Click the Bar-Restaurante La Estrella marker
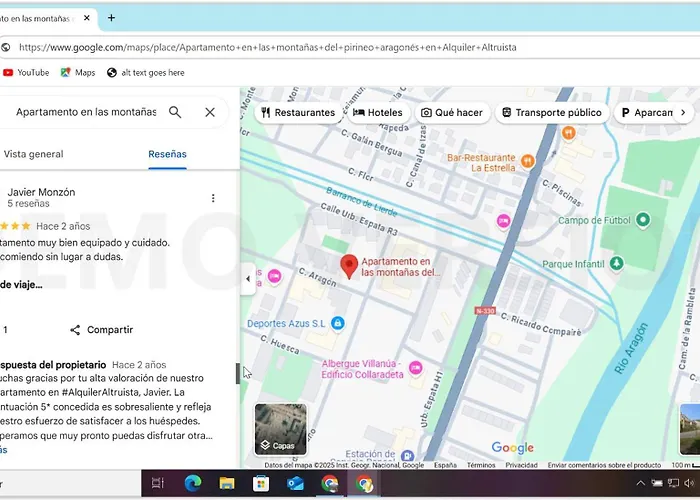700x500 pixels. pos(528,160)
